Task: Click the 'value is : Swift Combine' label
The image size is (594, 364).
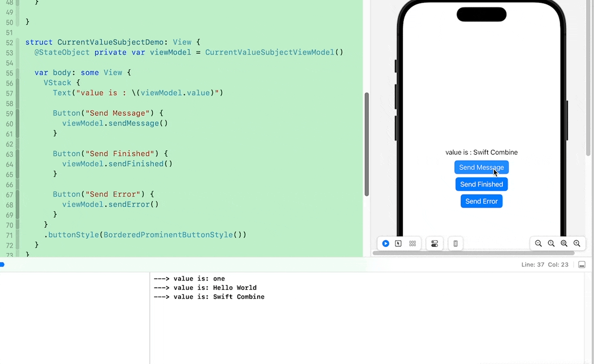Action: click(x=482, y=152)
